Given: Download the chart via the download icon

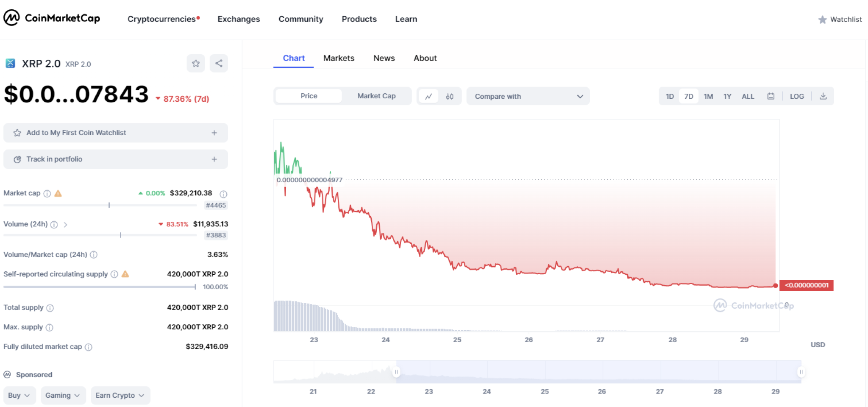Looking at the screenshot, I should [823, 96].
